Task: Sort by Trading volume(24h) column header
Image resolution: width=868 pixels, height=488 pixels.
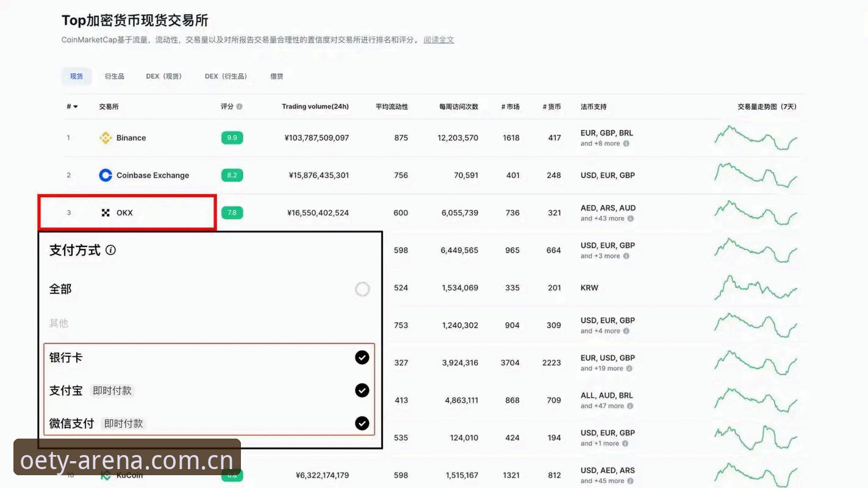Action: pos(315,107)
